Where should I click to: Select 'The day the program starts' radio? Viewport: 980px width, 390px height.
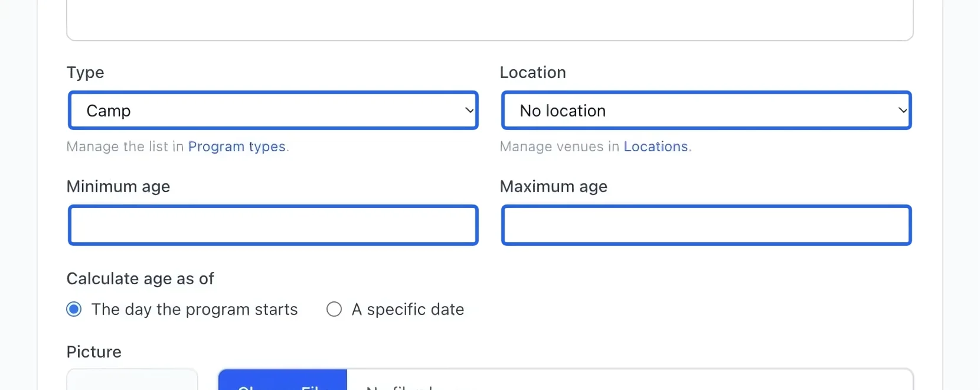coord(74,310)
